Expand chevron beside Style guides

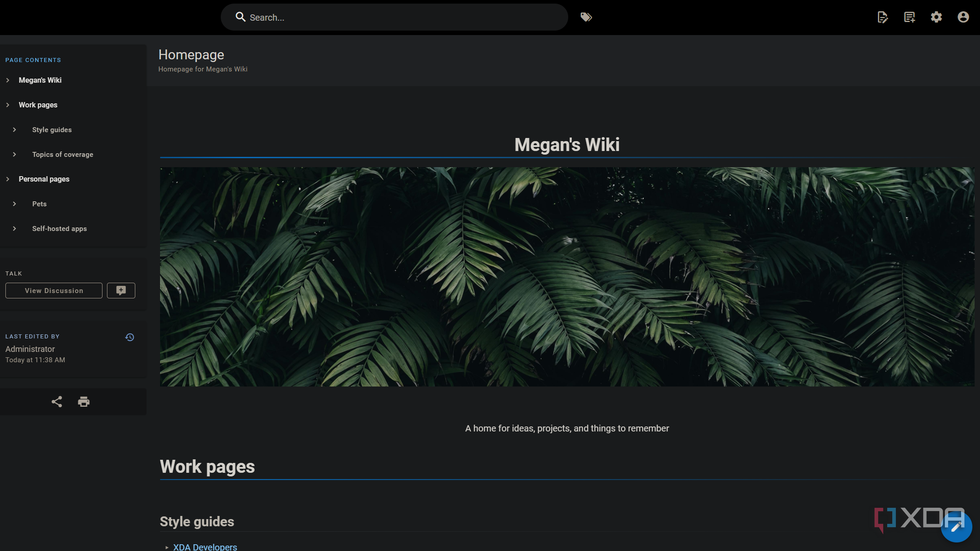[14, 129]
